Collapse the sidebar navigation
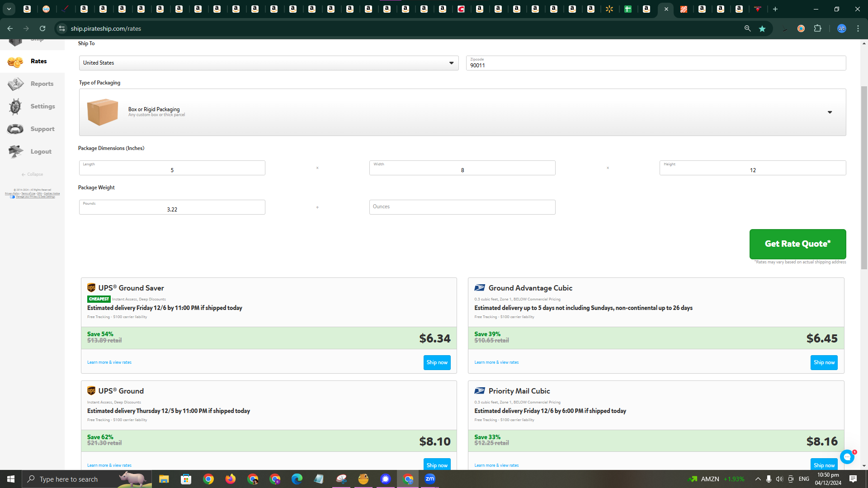868x488 pixels. click(x=32, y=174)
